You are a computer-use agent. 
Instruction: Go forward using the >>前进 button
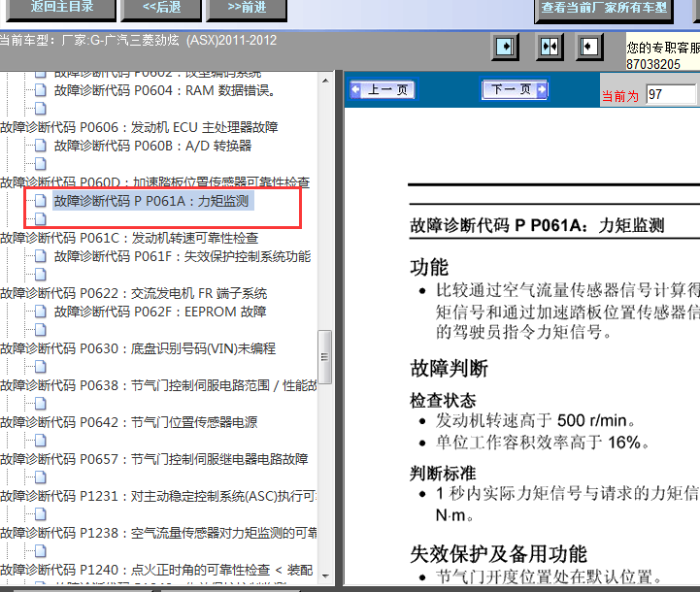pos(247,9)
